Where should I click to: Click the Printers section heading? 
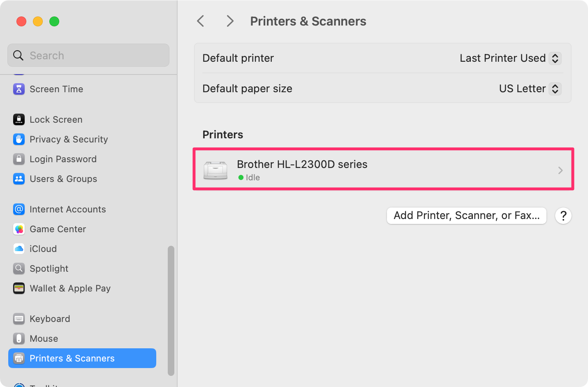222,135
